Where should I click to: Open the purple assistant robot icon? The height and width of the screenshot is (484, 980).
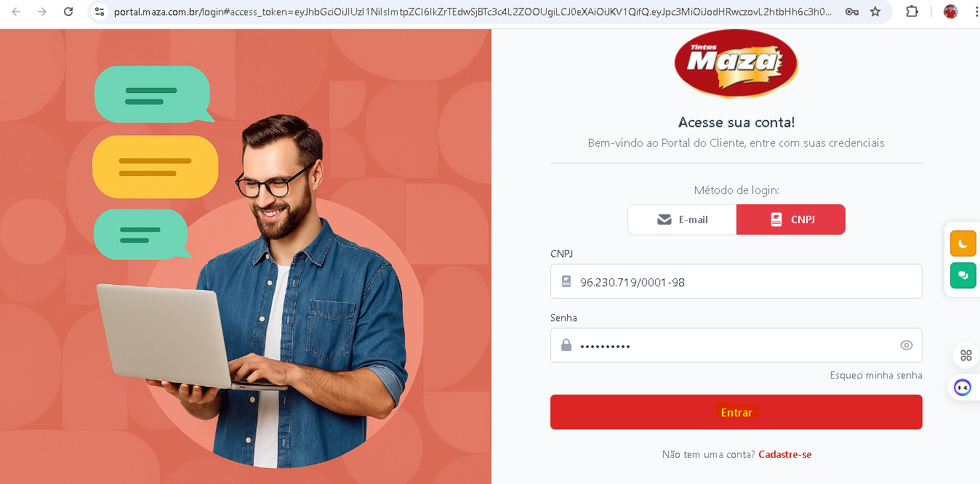coord(963,387)
